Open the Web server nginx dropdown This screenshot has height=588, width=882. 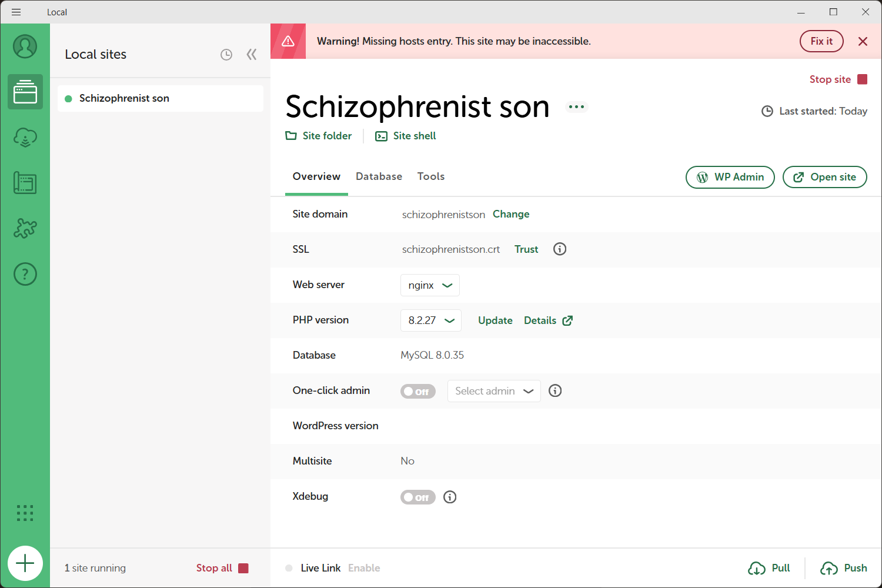(430, 285)
